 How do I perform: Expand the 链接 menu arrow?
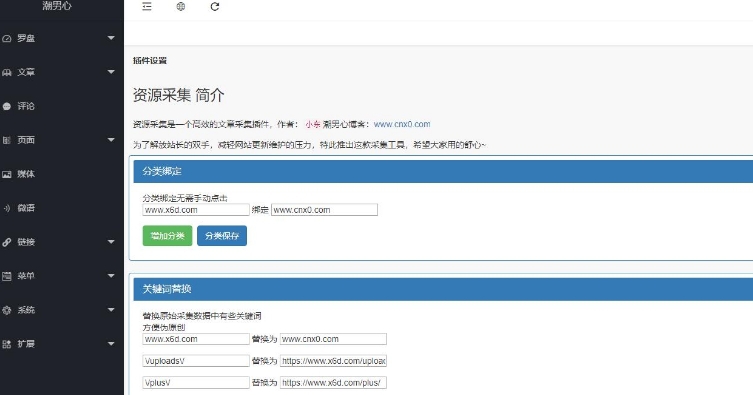point(111,242)
